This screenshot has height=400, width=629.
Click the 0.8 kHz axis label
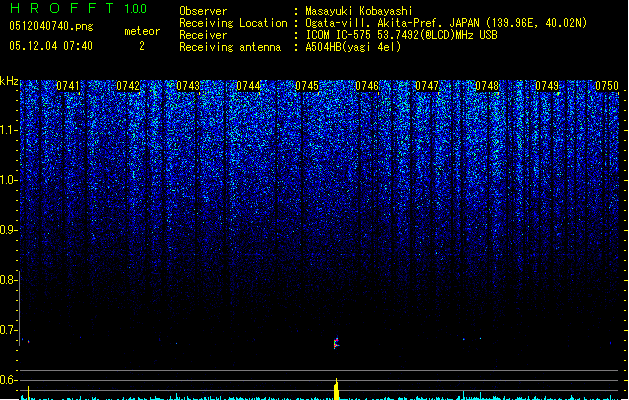(9, 280)
